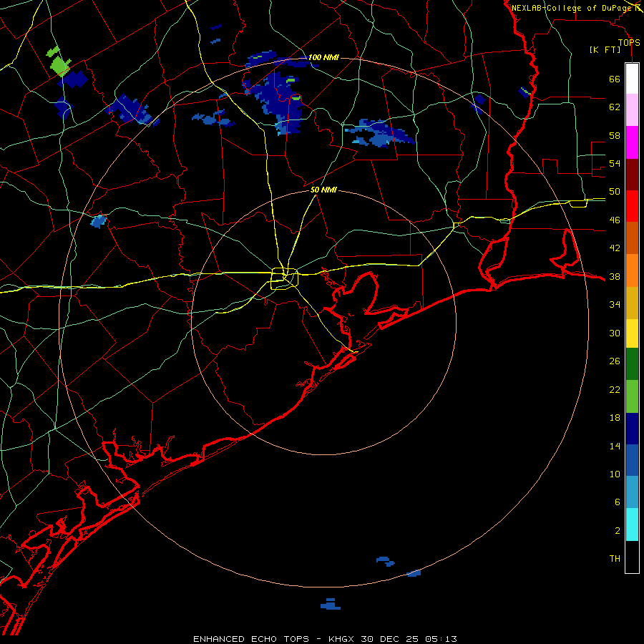
Task: Select the navy blue legend swatch
Action: point(632,429)
